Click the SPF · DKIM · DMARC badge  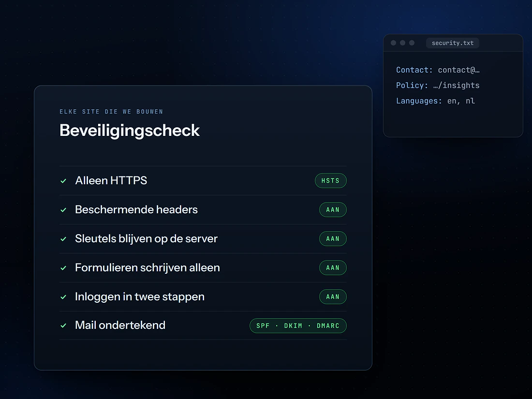(298, 325)
